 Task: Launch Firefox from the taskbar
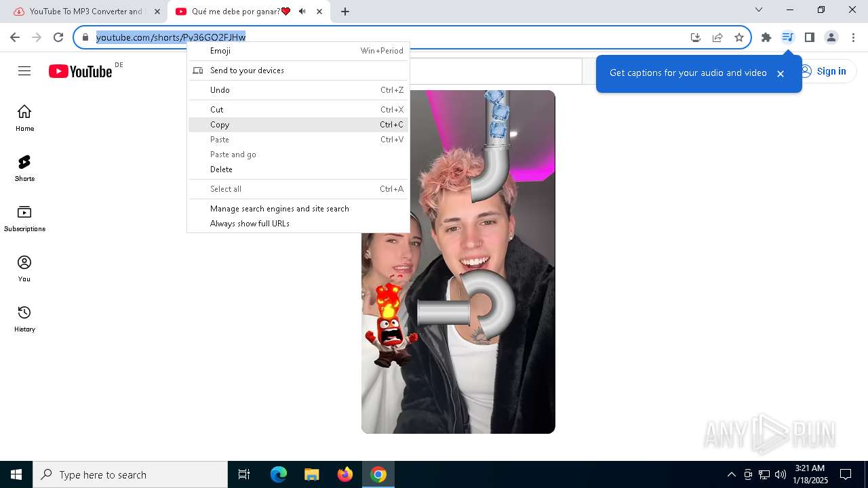(x=345, y=474)
